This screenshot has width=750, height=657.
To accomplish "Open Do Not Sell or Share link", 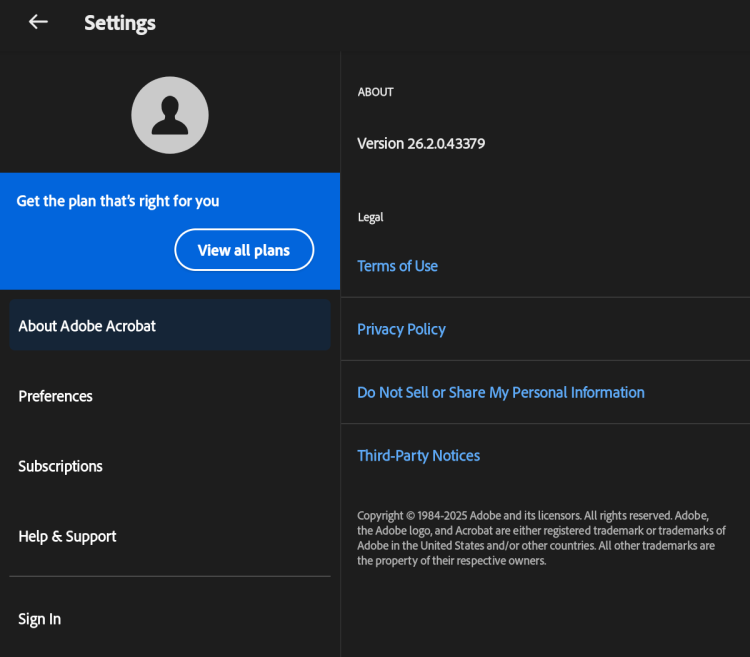I will [x=501, y=393].
